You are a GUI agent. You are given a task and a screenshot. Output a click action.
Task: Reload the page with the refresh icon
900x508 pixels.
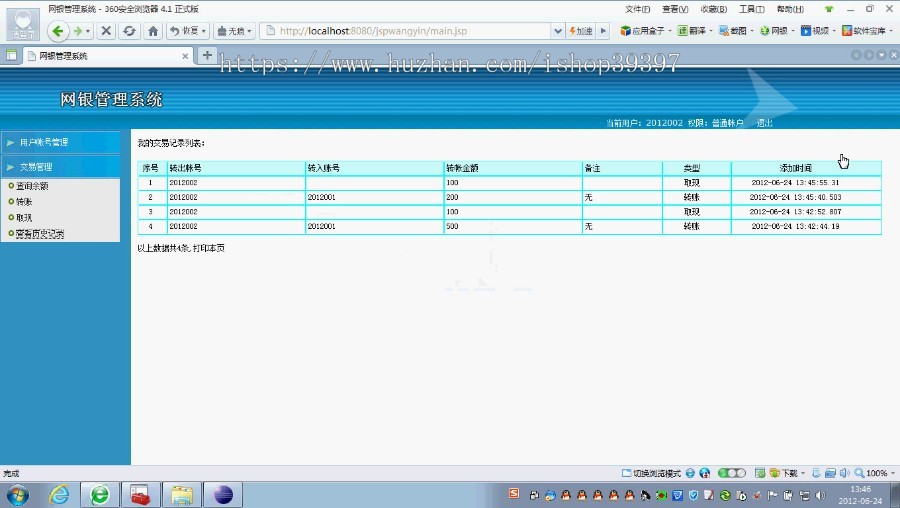coord(129,31)
